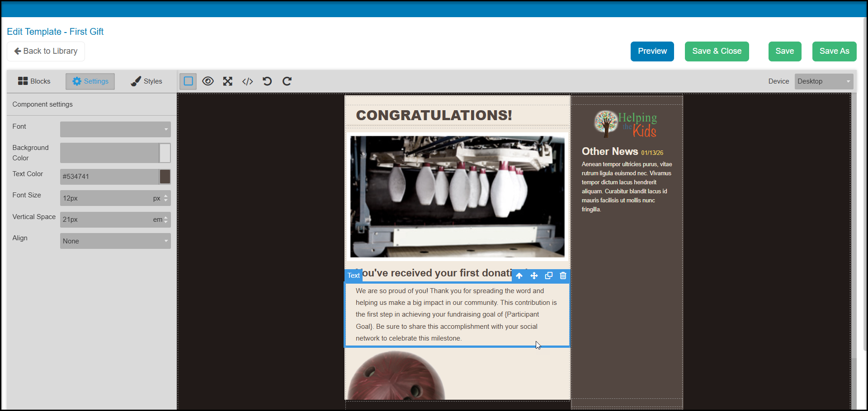Click the move component icon

tap(534, 276)
